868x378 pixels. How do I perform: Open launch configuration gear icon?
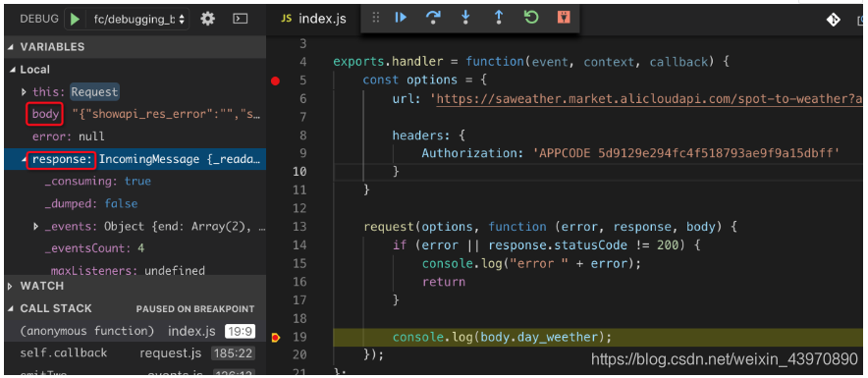207,19
